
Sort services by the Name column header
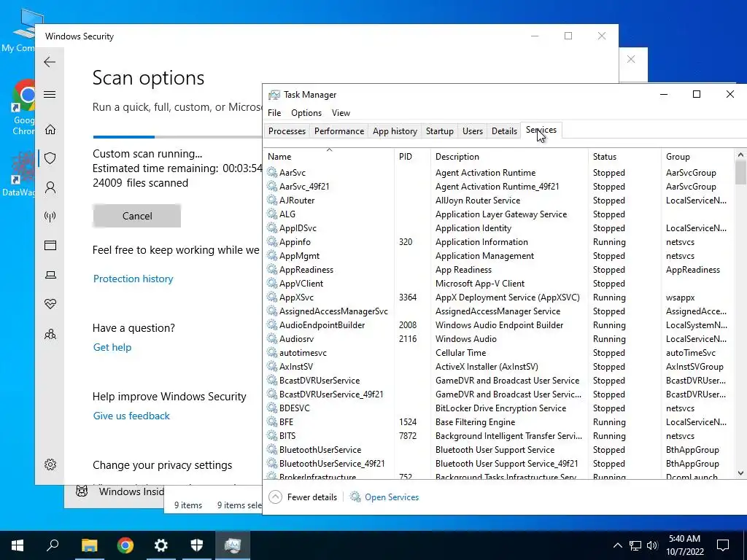click(x=329, y=157)
